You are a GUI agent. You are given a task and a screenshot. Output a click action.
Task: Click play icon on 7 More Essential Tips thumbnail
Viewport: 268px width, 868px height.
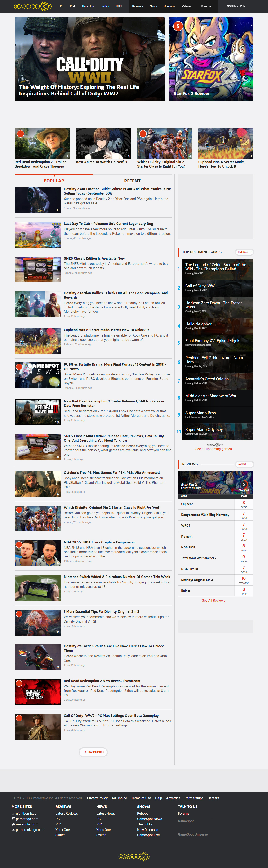[x=19, y=614]
